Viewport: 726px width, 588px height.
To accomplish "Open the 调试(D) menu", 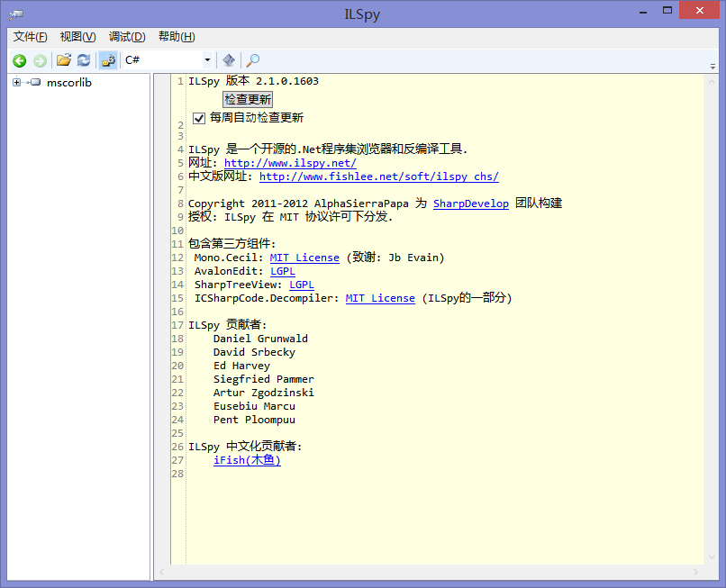I will click(127, 37).
